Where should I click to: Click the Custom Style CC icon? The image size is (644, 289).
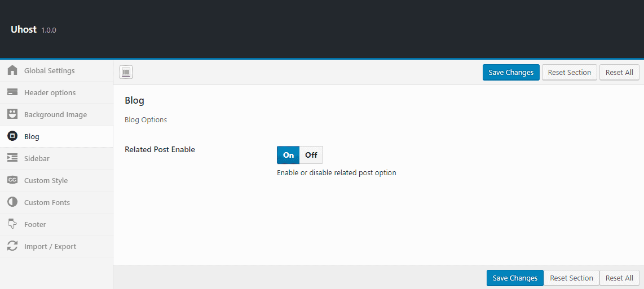pos(12,180)
